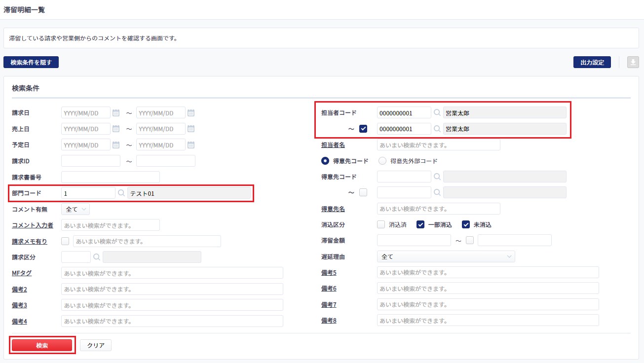Click the 請求区分 search magnifier icon

97,257
